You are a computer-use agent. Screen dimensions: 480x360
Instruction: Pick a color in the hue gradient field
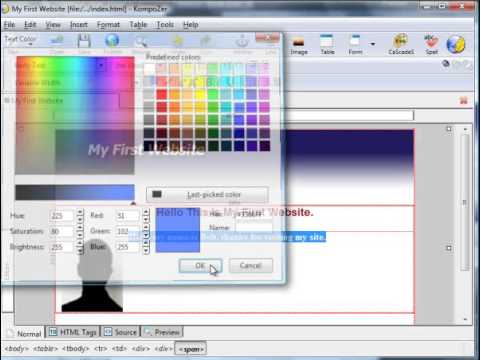point(75,115)
